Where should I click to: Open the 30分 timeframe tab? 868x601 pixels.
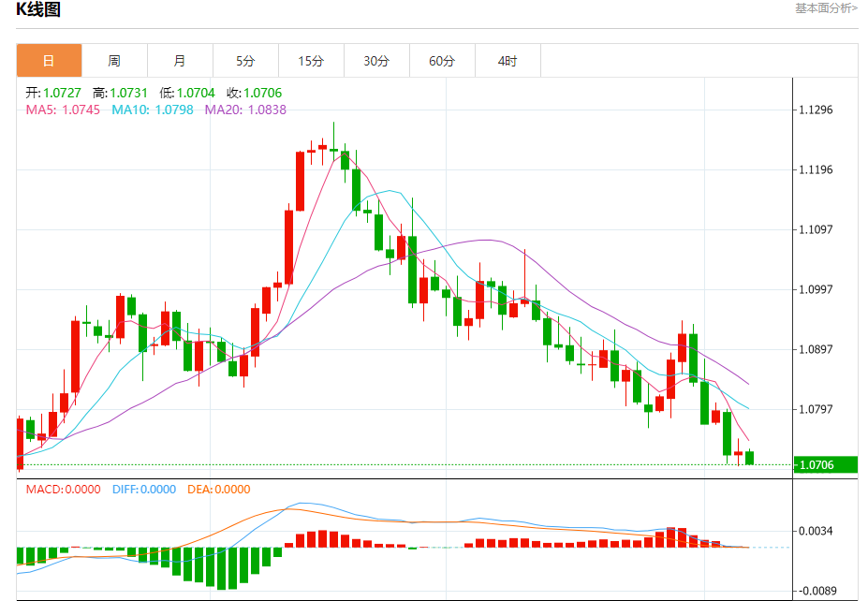pyautogui.click(x=376, y=60)
